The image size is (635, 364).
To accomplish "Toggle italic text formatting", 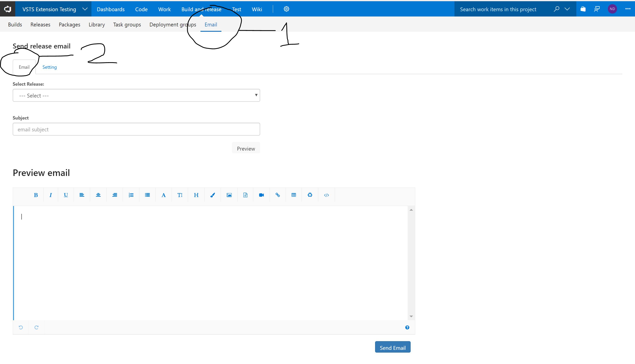I will click(x=51, y=195).
